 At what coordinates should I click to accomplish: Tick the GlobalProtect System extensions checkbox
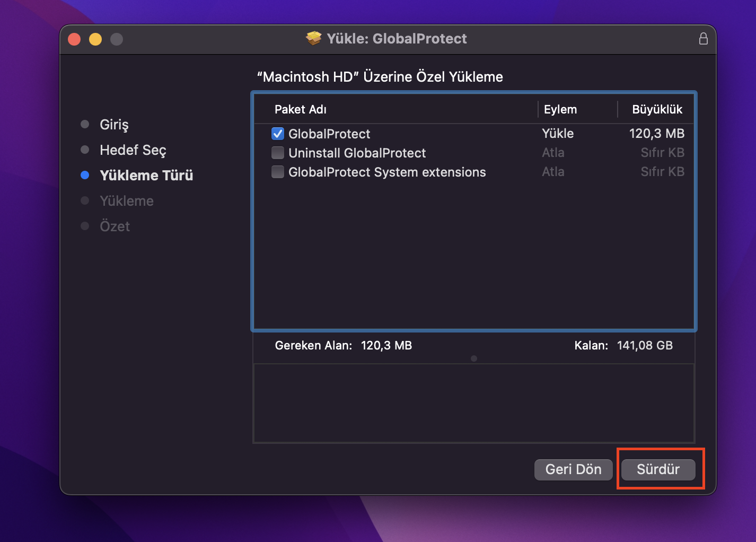[x=278, y=172]
